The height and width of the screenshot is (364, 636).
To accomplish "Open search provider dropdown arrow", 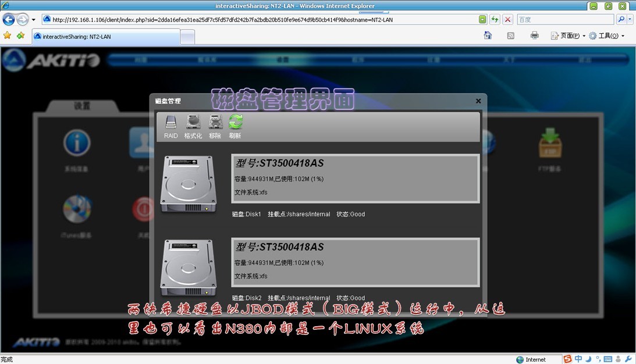I will pyautogui.click(x=630, y=19).
